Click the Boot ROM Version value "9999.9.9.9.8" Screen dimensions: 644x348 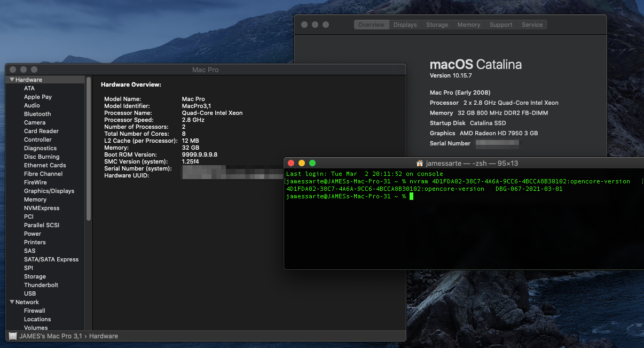200,154
